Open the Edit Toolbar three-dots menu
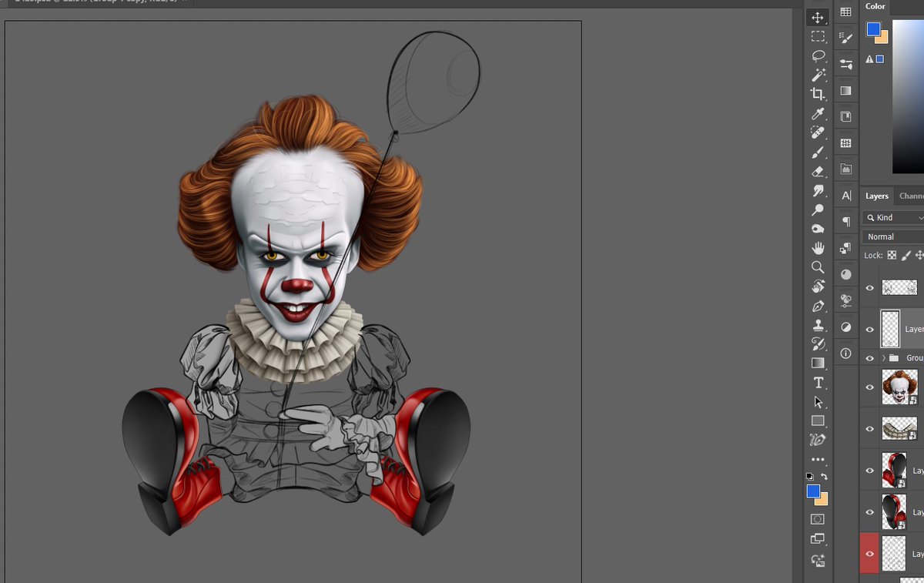 click(818, 460)
